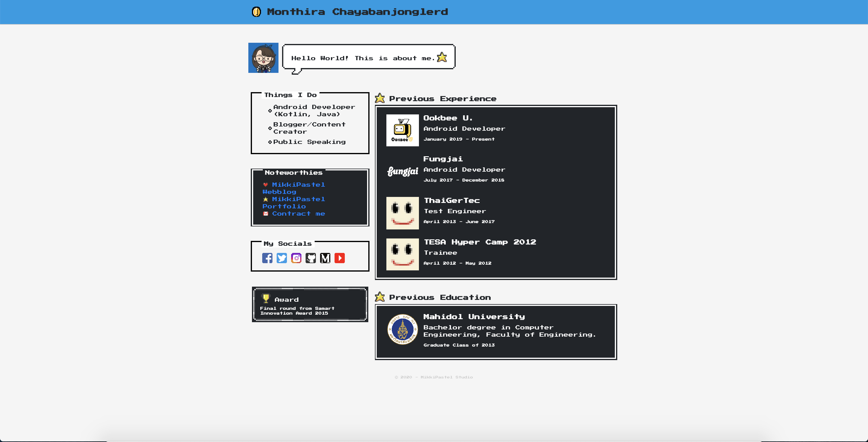868x442 pixels.
Task: Click the coin icon in the header
Action: pyautogui.click(x=256, y=12)
